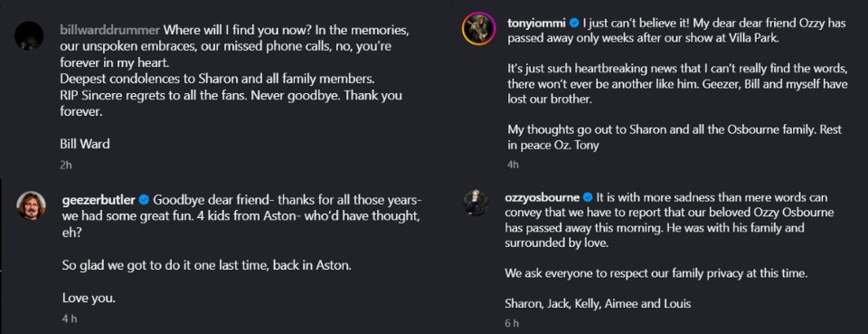Viewport: 868px width, 334px height.
Task: Click the 2h timestamp under Bill Ward post
Action: click(66, 165)
